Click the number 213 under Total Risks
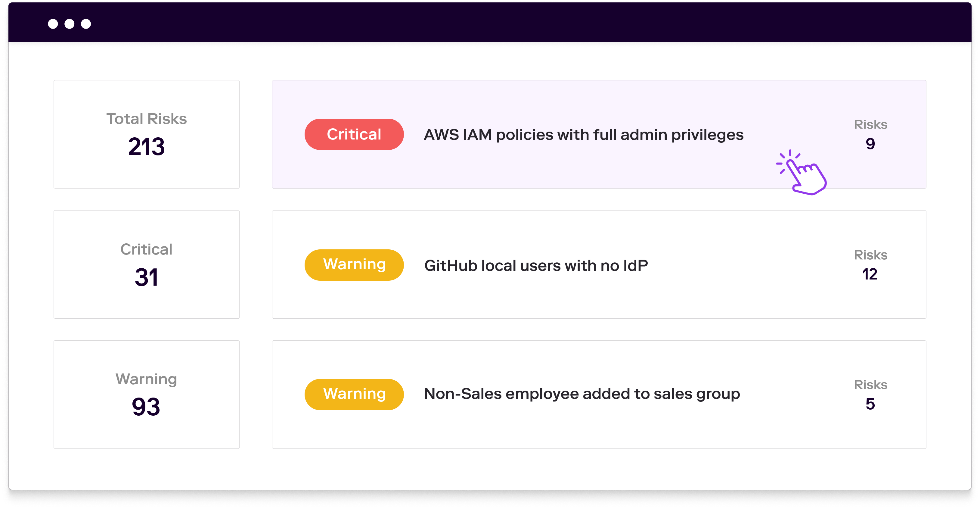 [147, 147]
